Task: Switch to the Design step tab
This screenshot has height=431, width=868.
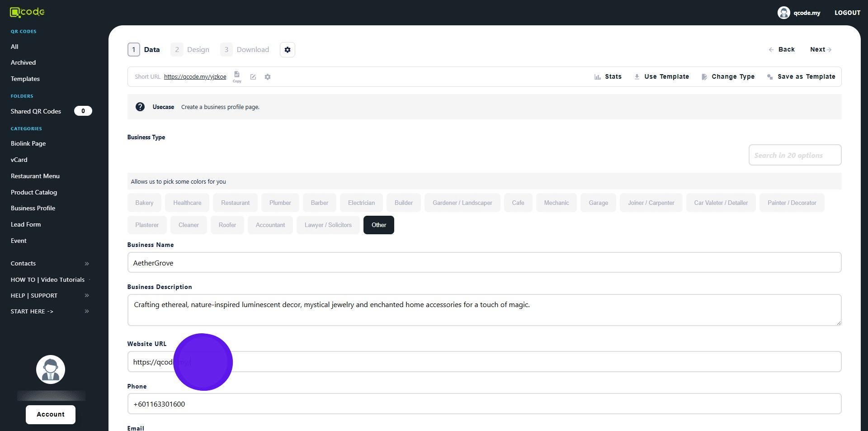Action: point(190,50)
